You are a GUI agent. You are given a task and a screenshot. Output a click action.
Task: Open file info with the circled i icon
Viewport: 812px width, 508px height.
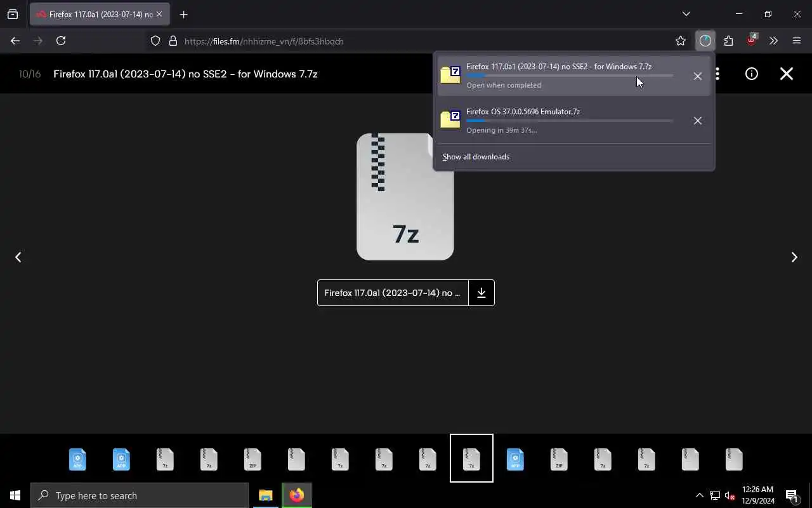pos(752,74)
